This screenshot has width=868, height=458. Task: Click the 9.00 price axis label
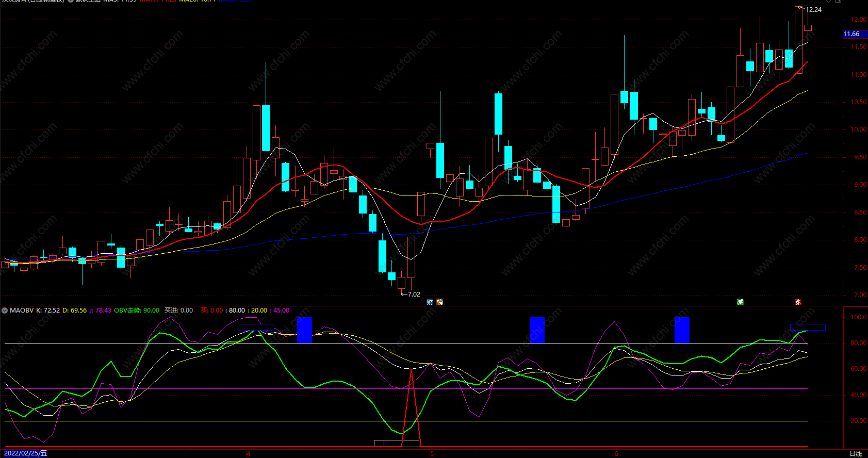pyautogui.click(x=860, y=185)
